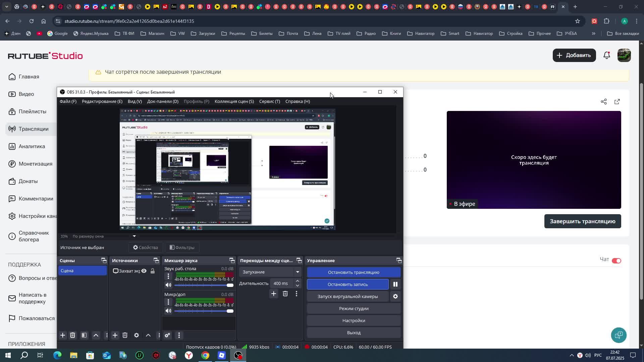Open stream in new window icon
Screen dimensions: 644x362
tap(617, 102)
